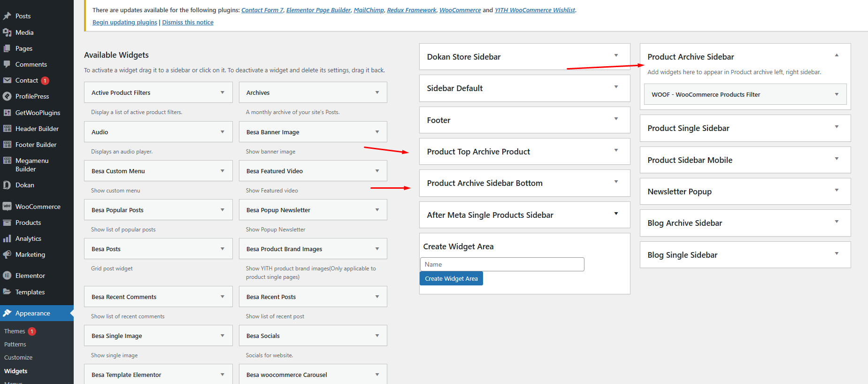868x384 pixels.
Task: Expand the Dokan Store Sidebar panel
Action: click(616, 55)
